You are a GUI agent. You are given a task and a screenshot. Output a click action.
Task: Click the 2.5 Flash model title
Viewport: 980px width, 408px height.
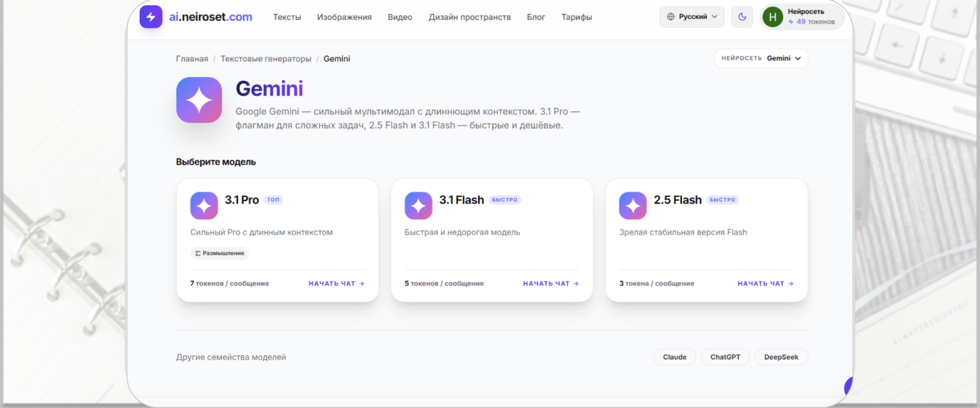(678, 200)
